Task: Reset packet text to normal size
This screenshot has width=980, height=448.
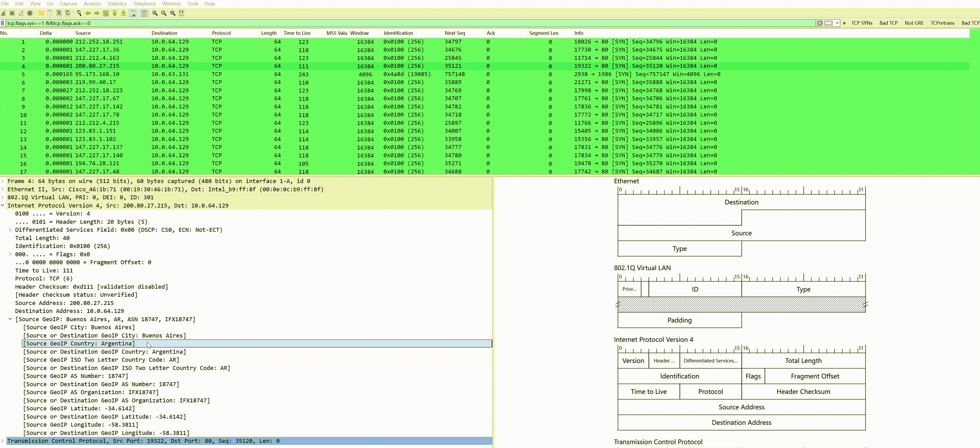Action: coord(173,13)
